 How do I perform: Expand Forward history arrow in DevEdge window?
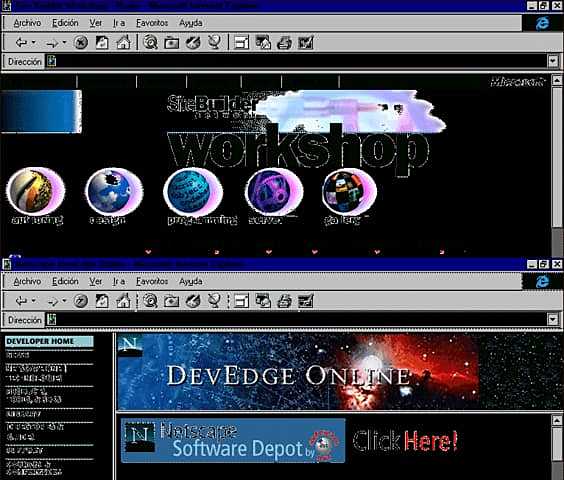coord(64,300)
